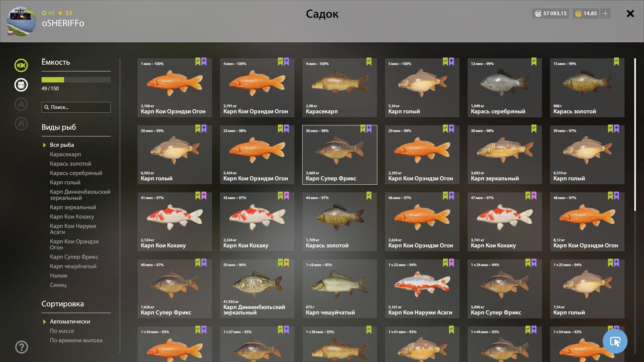Toggle green bookmark on Карасекарп 2,98 kg
Screen dimensions: 644x362
(369, 62)
